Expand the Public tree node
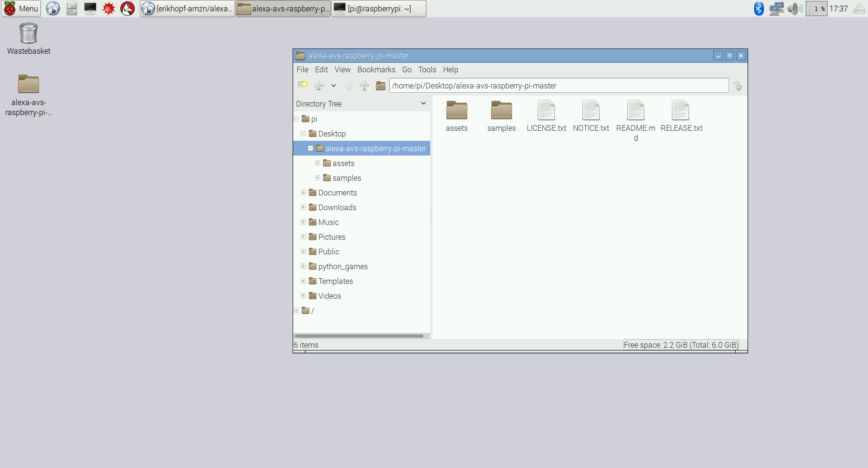Image resolution: width=868 pixels, height=468 pixels. [x=303, y=252]
